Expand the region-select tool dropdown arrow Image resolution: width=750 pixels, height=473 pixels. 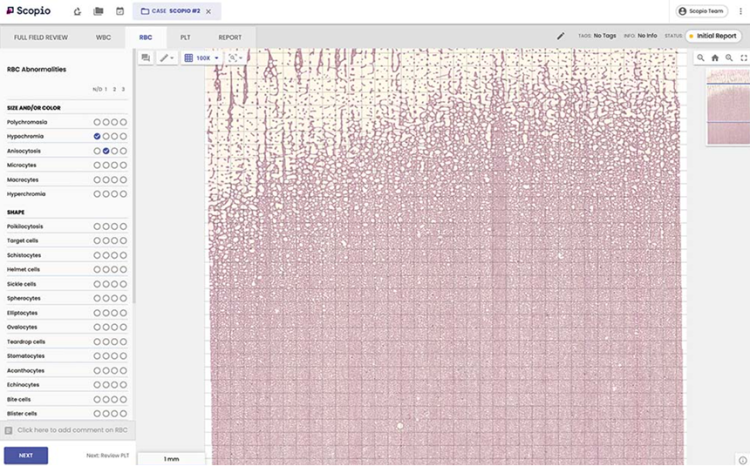[241, 58]
